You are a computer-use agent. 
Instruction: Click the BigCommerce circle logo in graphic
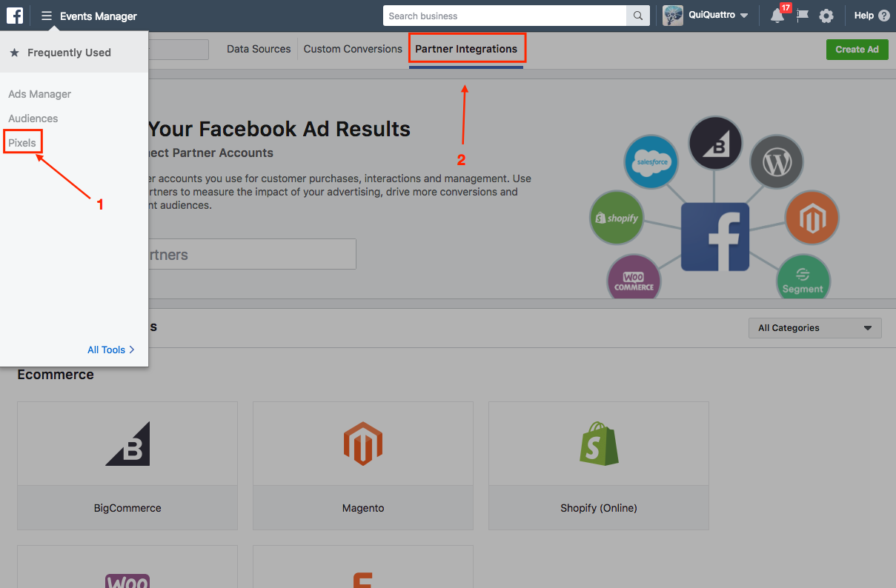716,143
